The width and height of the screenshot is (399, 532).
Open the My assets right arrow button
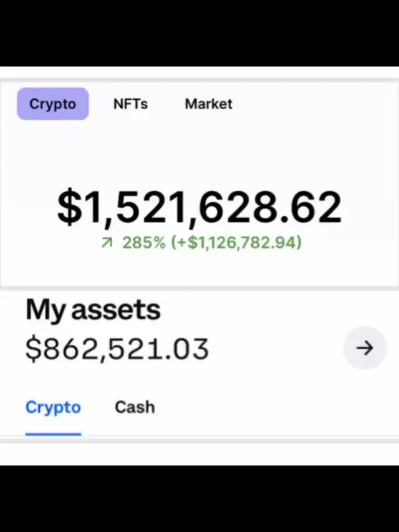[x=364, y=348]
